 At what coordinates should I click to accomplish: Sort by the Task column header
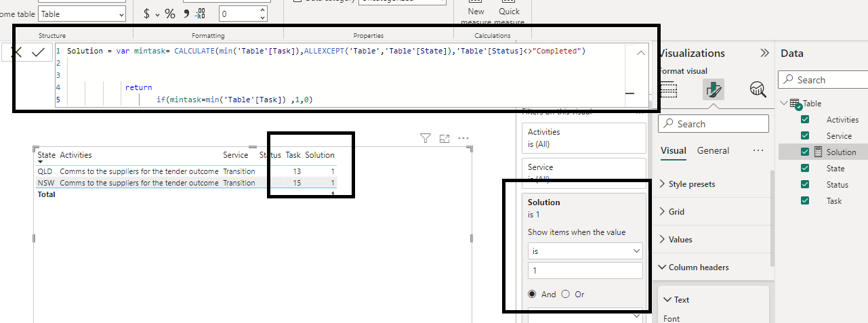pos(293,155)
